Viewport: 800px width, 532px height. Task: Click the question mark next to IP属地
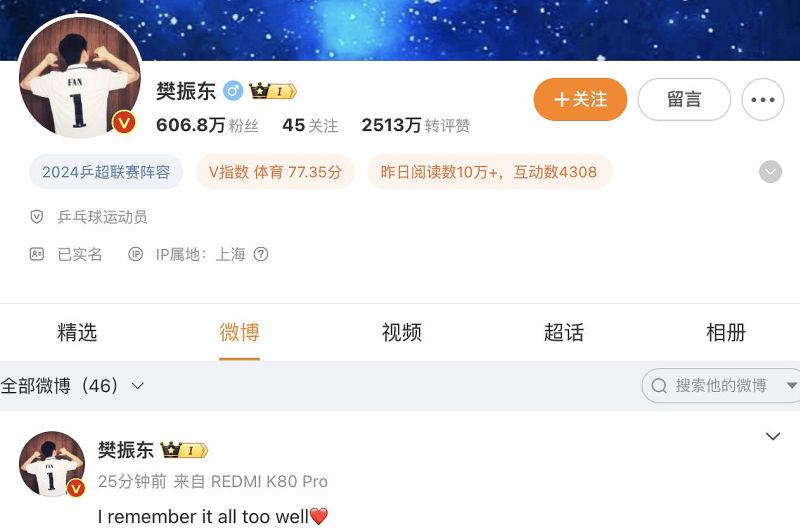[x=261, y=254]
